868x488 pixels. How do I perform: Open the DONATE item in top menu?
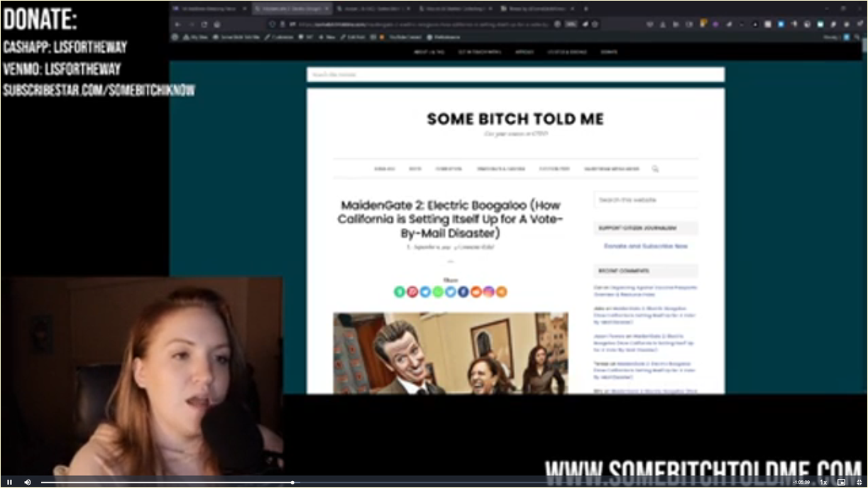(x=609, y=53)
